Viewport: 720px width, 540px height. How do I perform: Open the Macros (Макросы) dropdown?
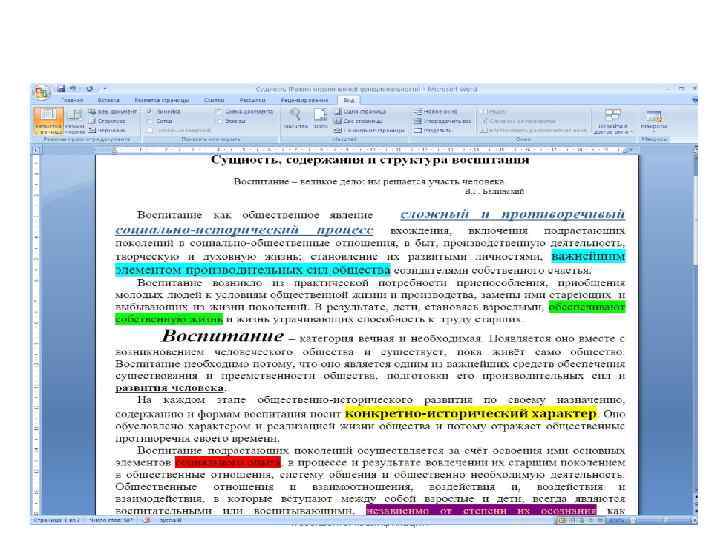654,119
